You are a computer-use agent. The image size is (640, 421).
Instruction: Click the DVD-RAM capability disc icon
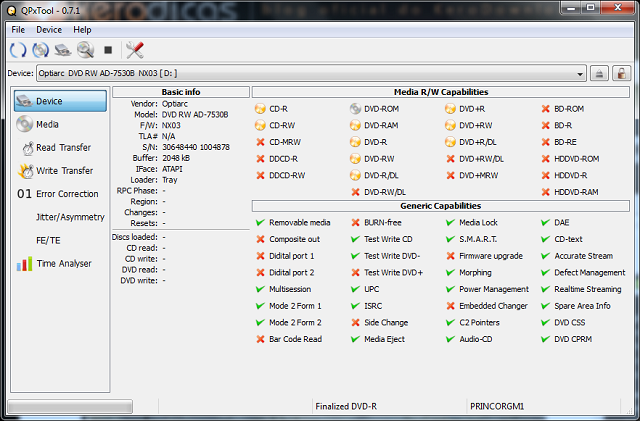355,125
